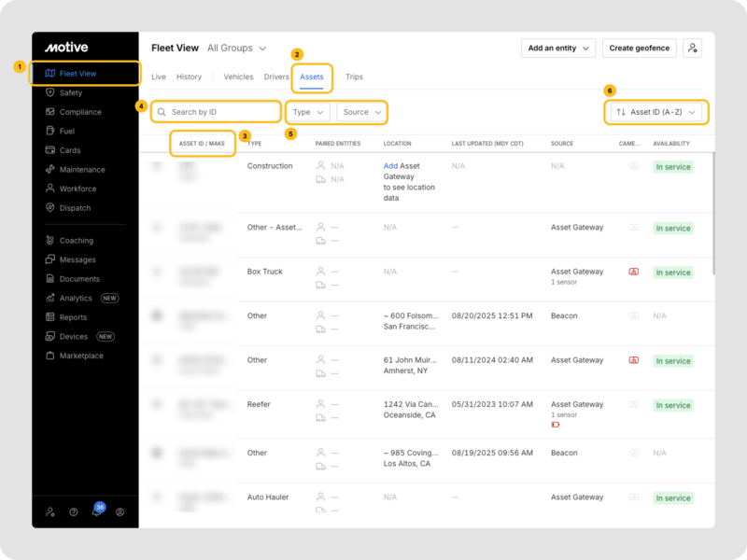Screen dimensions: 747x560
Task: Switch to the Drivers tab
Action: coord(276,77)
